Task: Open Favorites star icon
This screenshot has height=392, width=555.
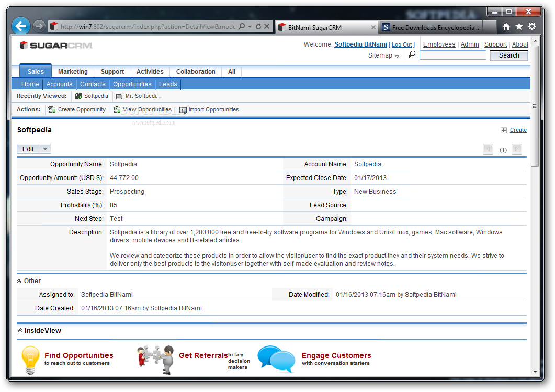Action: tap(519, 26)
